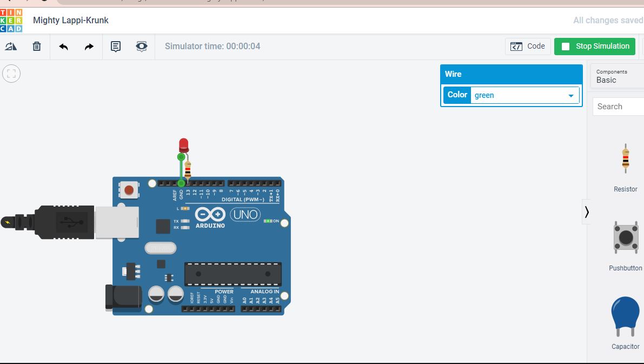This screenshot has width=644, height=364.
Task: Open the notes/annotation tool
Action: click(x=116, y=47)
